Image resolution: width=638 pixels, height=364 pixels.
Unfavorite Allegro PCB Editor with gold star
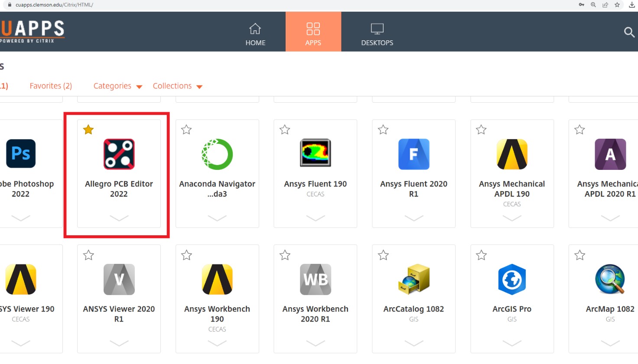[x=88, y=130]
